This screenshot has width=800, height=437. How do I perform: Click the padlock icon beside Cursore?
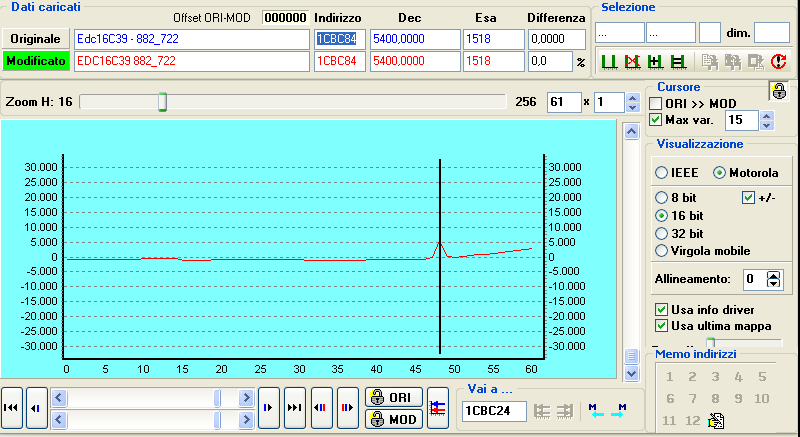tap(776, 91)
